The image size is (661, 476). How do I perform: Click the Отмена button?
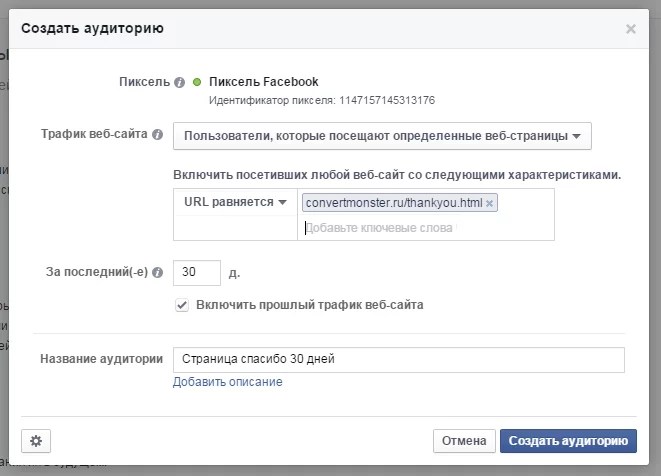[x=464, y=440]
